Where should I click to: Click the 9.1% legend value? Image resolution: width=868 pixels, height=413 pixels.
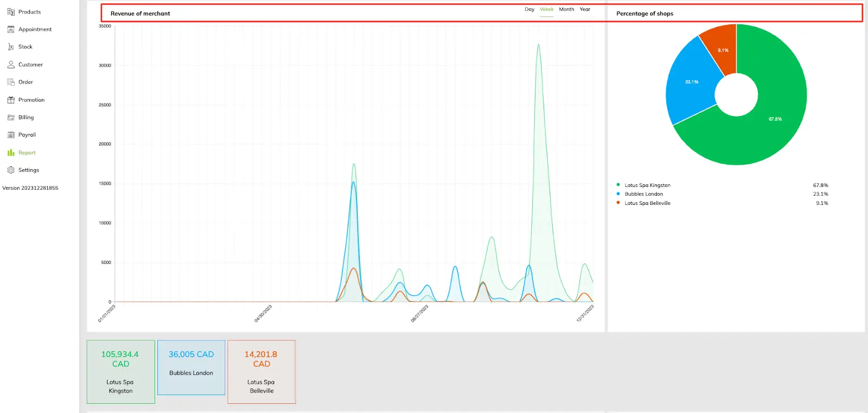(822, 203)
